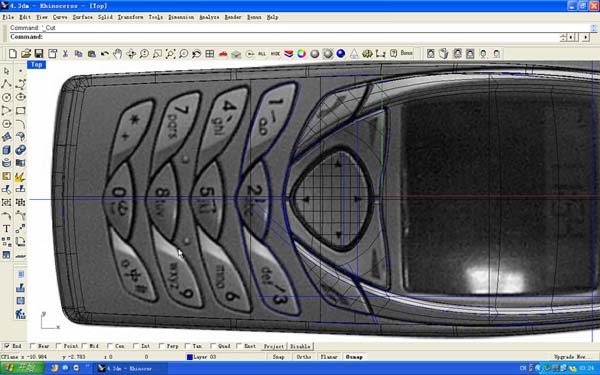The height and width of the screenshot is (375, 600).
Task: Click the Four Viewports layout icon
Action: click(210, 54)
